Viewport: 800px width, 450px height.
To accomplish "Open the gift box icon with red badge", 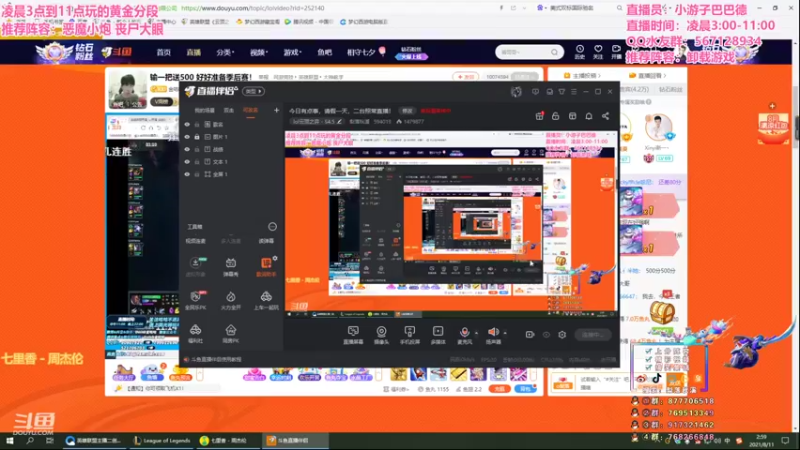I will [x=539, y=116].
